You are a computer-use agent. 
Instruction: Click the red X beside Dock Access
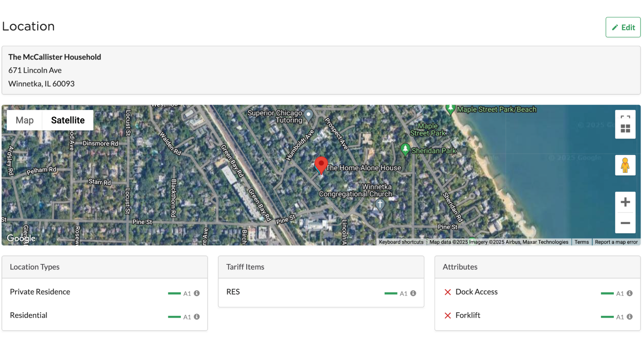click(447, 292)
